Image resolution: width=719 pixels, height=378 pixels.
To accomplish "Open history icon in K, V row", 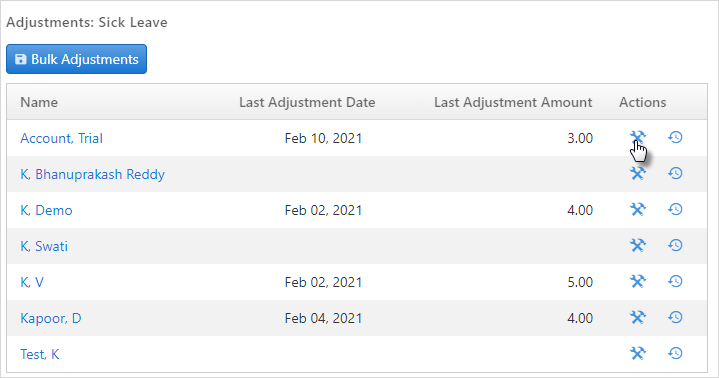I will point(675,281).
